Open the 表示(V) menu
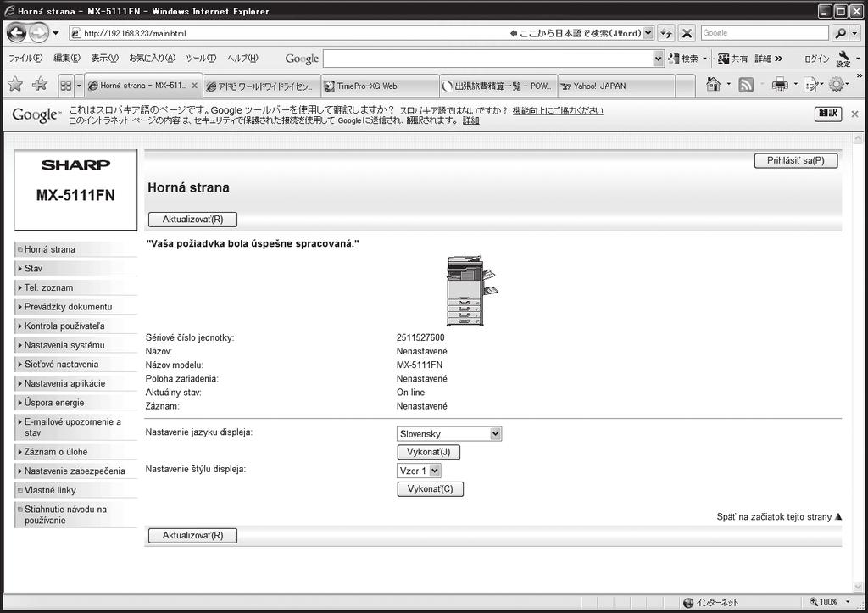This screenshot has height=613, width=868. coord(104,59)
